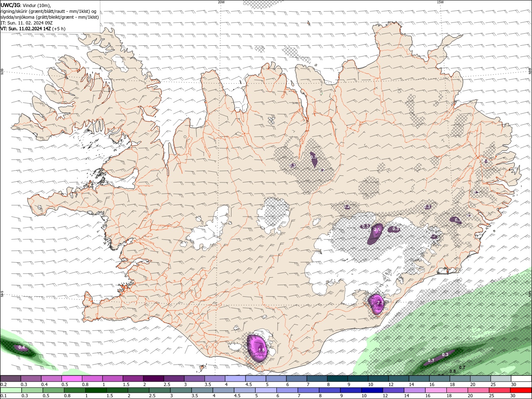Pick the dark purple 2 swatch on snow scale
This screenshot has height=399, width=532.
pos(153,379)
